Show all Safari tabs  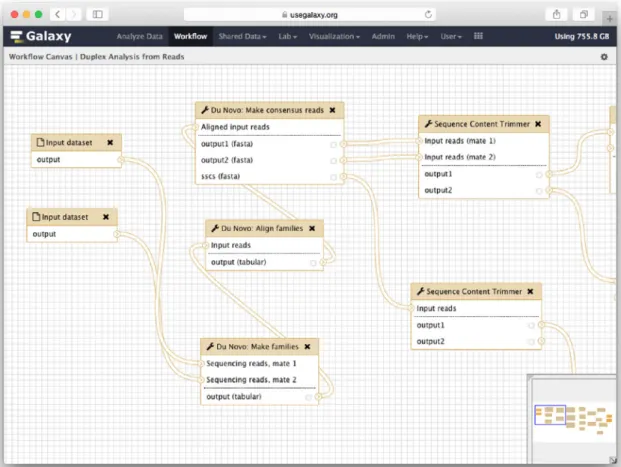[584, 15]
